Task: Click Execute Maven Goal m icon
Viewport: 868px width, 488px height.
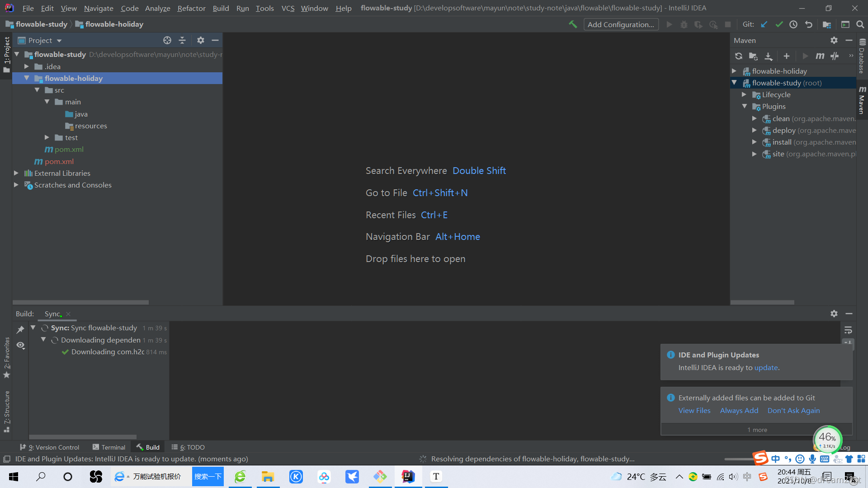Action: pos(820,56)
